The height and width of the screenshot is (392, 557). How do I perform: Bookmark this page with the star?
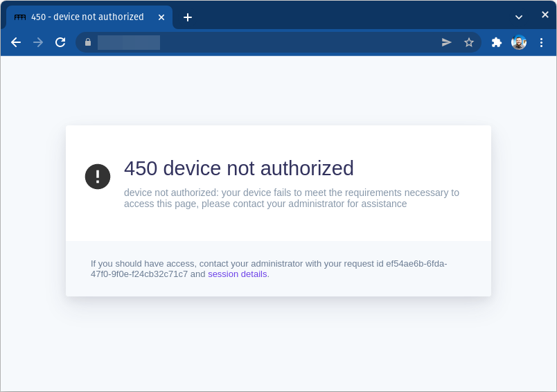[469, 42]
